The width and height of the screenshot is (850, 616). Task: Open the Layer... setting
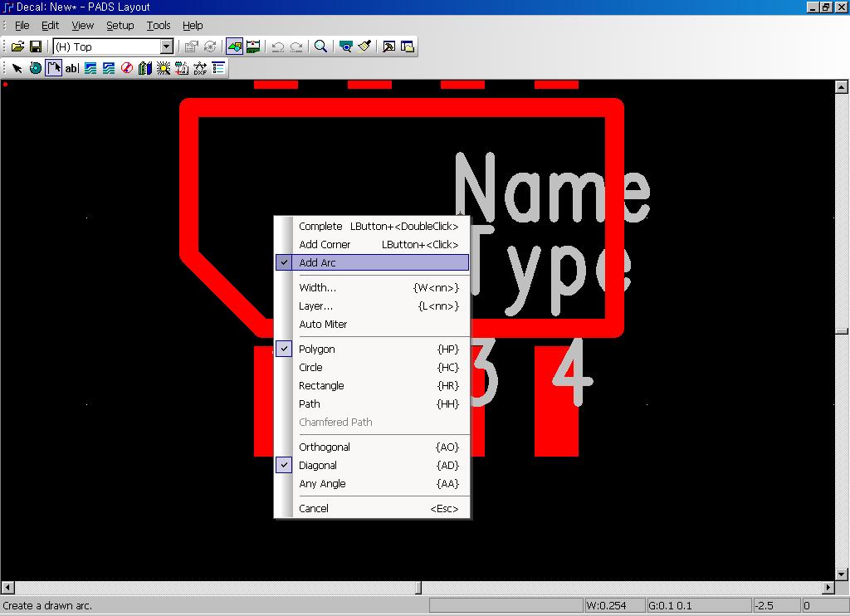pos(372,306)
